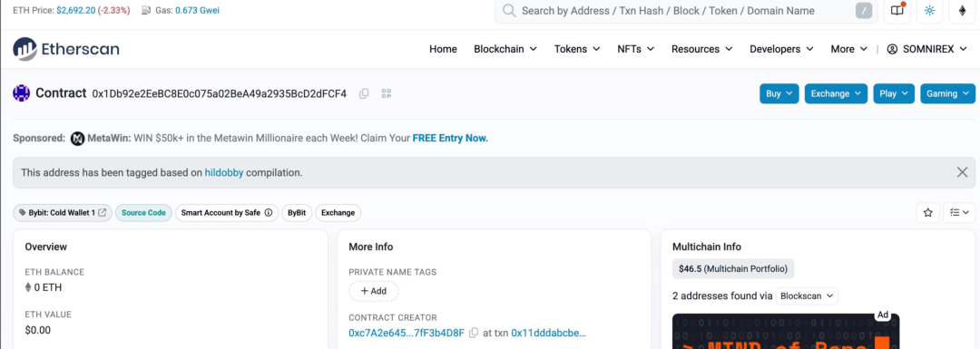Screen dimensions: 980x349
Task: Dismiss the hildobby tag notice
Action: pyautogui.click(x=962, y=172)
